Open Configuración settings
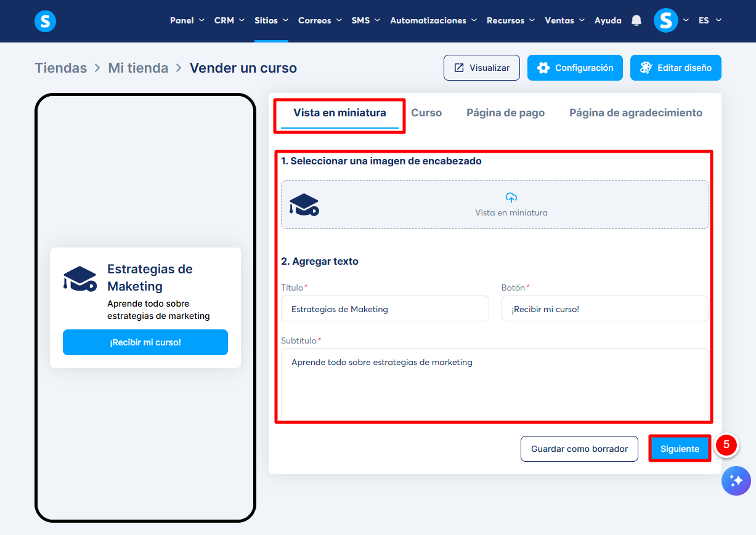Image resolution: width=756 pixels, height=535 pixels. click(575, 68)
